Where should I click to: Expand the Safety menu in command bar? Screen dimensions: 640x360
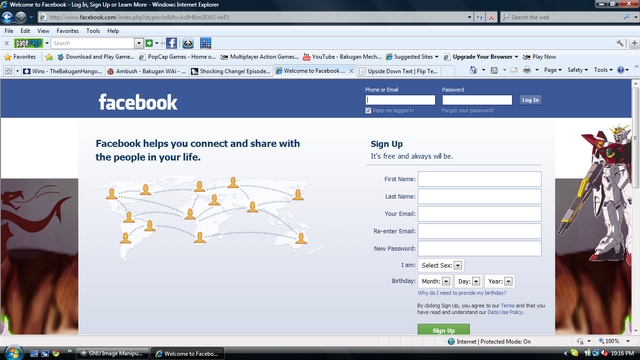(578, 70)
